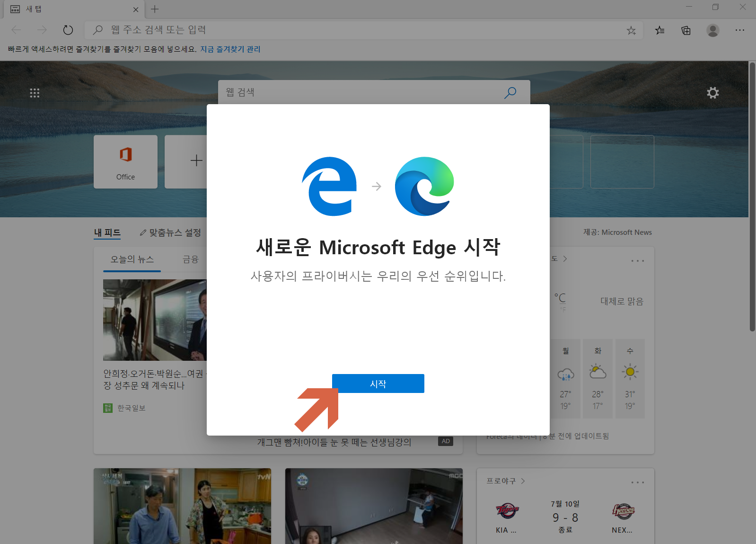Open the room interior news thumbnail
The image size is (756, 544).
coord(374,506)
